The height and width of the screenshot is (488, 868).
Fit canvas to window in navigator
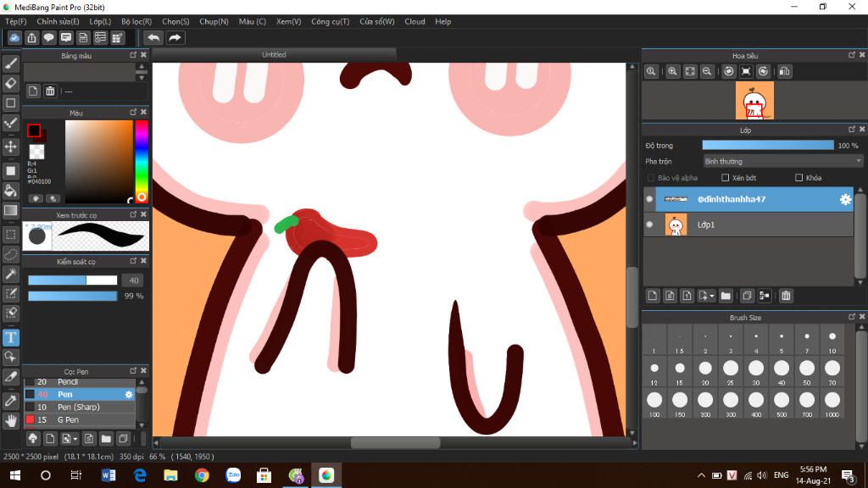tap(690, 71)
